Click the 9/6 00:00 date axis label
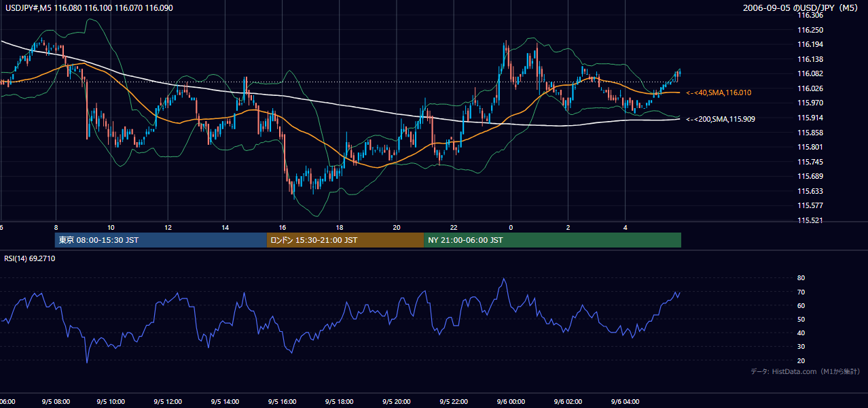 pos(512,401)
